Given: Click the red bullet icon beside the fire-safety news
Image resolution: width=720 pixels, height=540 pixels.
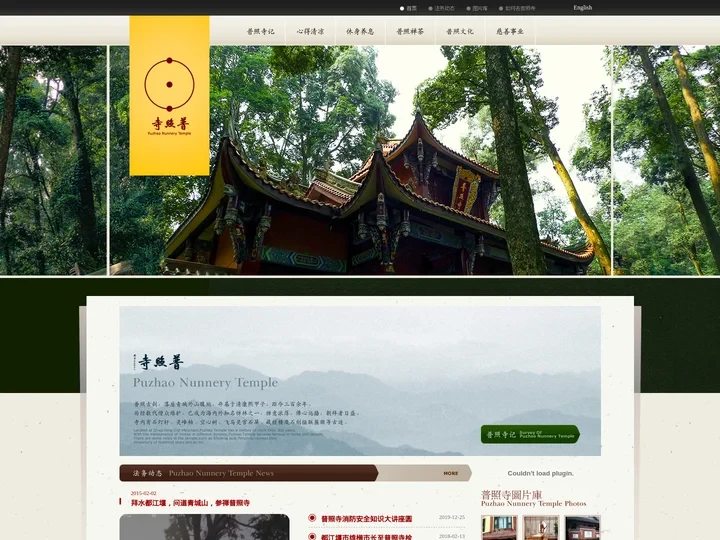Looking at the screenshot, I should click(312, 519).
